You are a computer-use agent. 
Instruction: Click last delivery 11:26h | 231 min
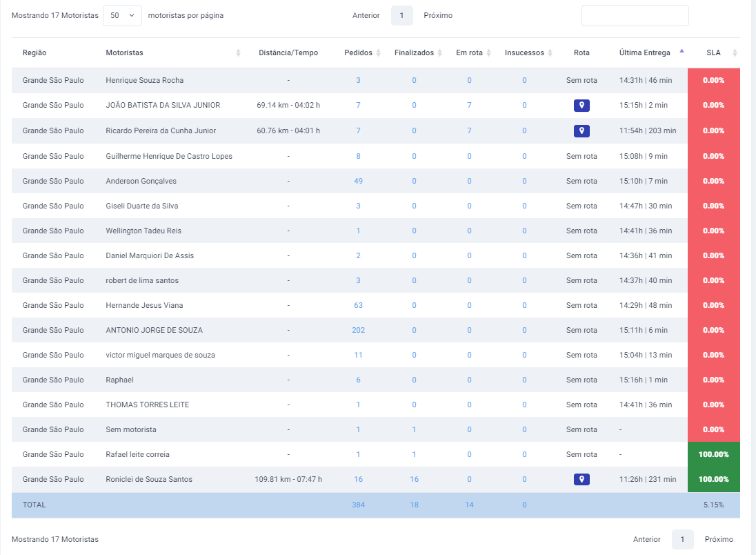point(648,479)
